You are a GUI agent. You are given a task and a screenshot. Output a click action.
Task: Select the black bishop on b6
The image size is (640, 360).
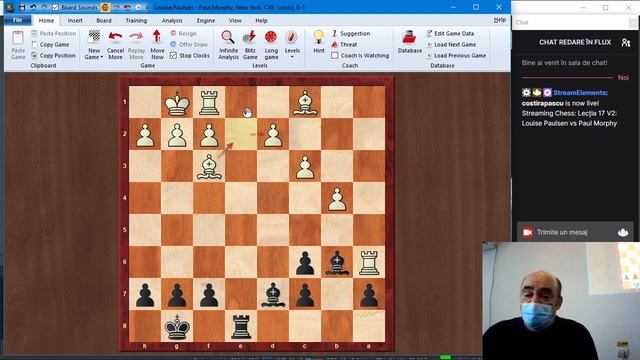[x=337, y=262]
